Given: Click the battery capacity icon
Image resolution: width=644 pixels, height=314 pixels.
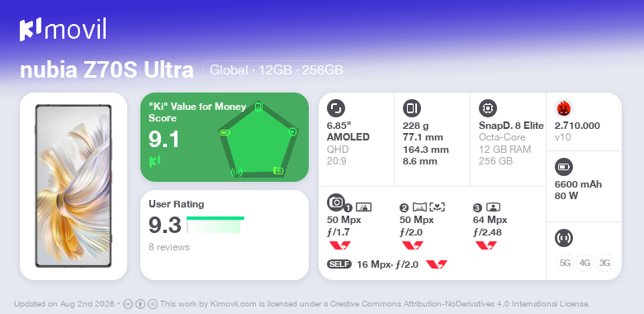Looking at the screenshot, I should click(564, 167).
